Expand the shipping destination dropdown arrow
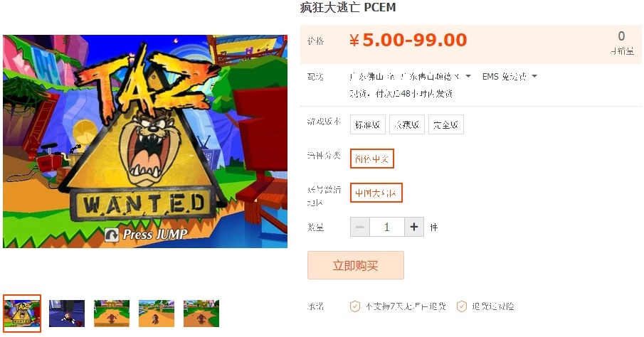The width and height of the screenshot is (644, 337). pos(468,76)
